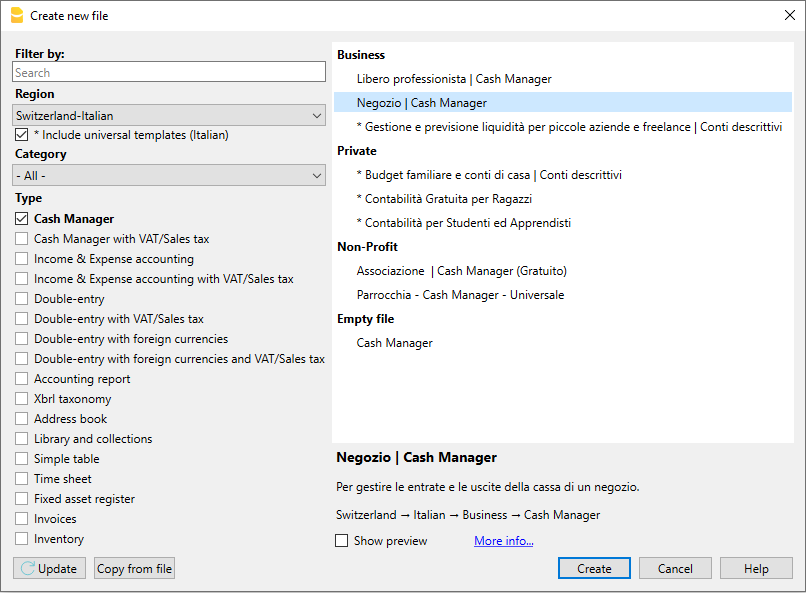Click the Update button
The height and width of the screenshot is (593, 806).
[x=49, y=568]
